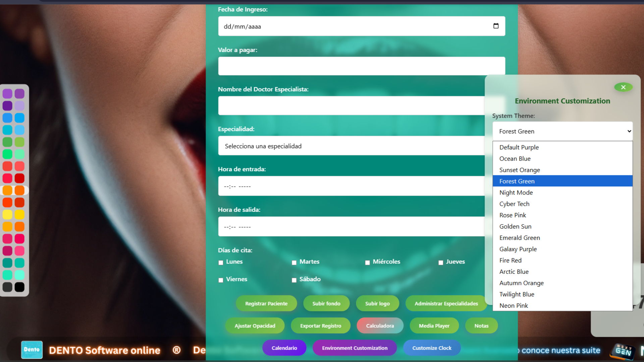Click the Dento logo icon
Image resolution: width=644 pixels, height=362 pixels.
pyautogui.click(x=32, y=350)
